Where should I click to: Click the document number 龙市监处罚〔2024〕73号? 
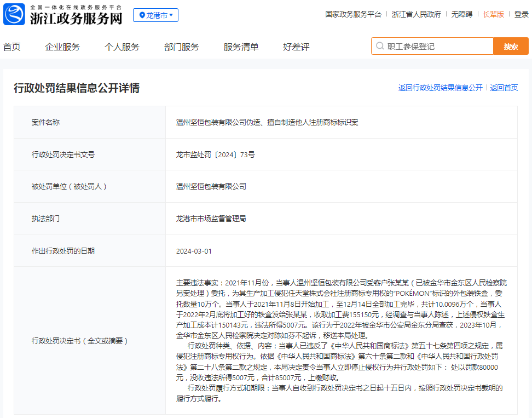(x=216, y=154)
